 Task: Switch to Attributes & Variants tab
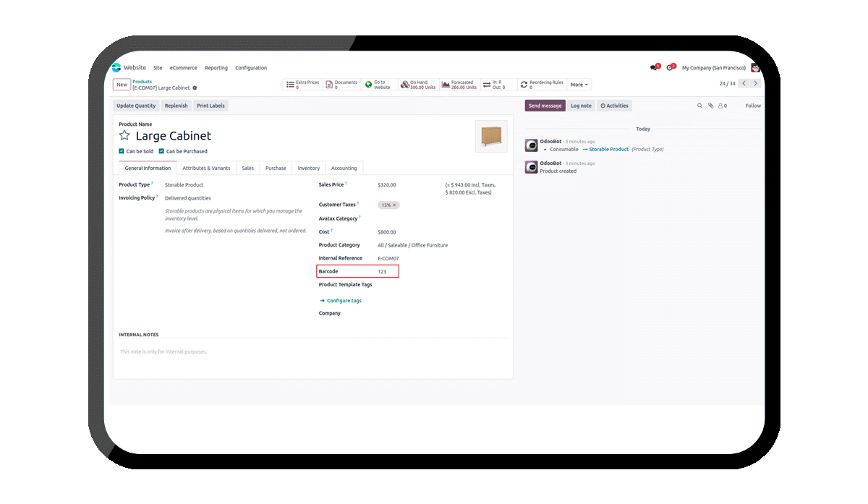tap(206, 168)
